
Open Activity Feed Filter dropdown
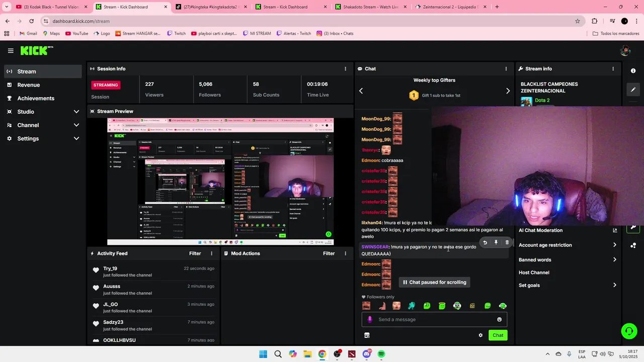pos(195,253)
